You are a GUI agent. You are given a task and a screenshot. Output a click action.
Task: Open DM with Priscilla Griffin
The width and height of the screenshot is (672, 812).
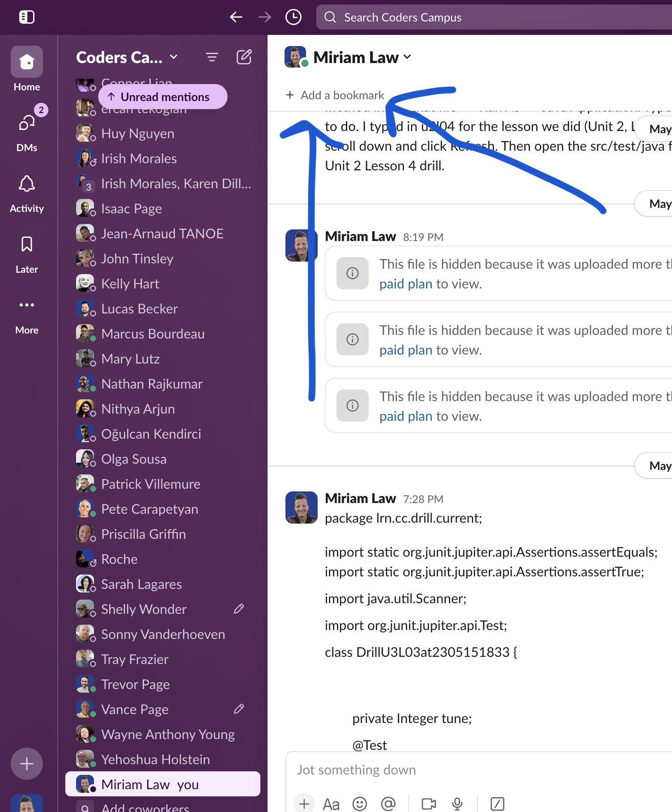pyautogui.click(x=163, y=534)
